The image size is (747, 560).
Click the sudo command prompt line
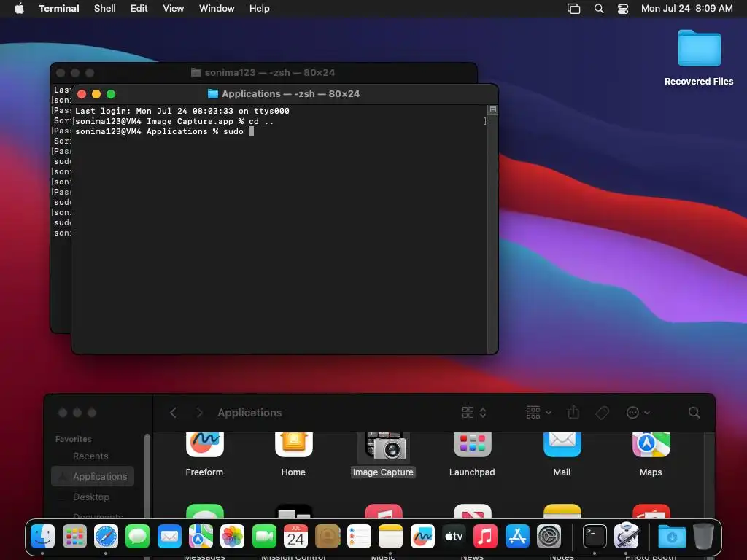tap(164, 131)
